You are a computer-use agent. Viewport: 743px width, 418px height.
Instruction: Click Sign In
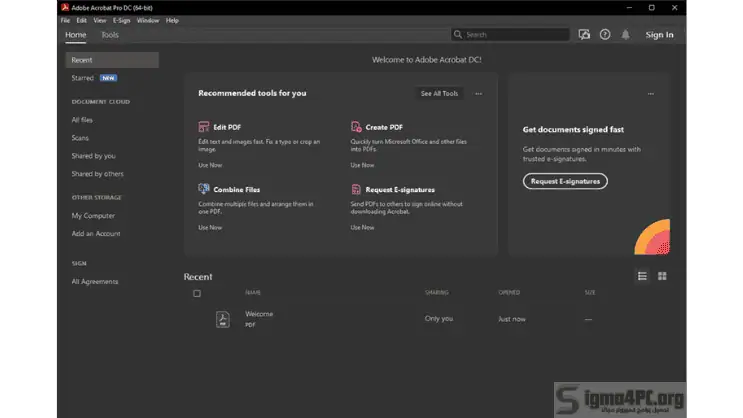(x=659, y=35)
